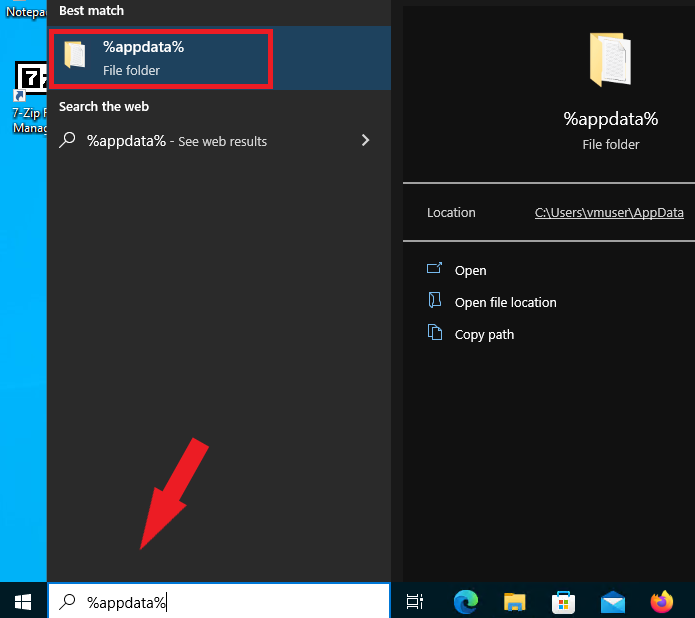Open the Windows Start button
This screenshot has width=695, height=618.
click(x=23, y=602)
